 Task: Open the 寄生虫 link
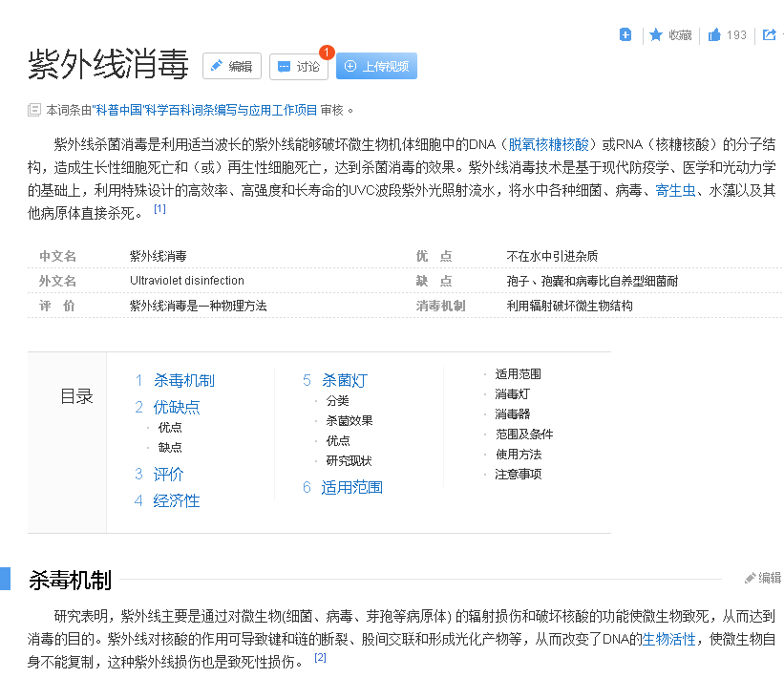(675, 190)
